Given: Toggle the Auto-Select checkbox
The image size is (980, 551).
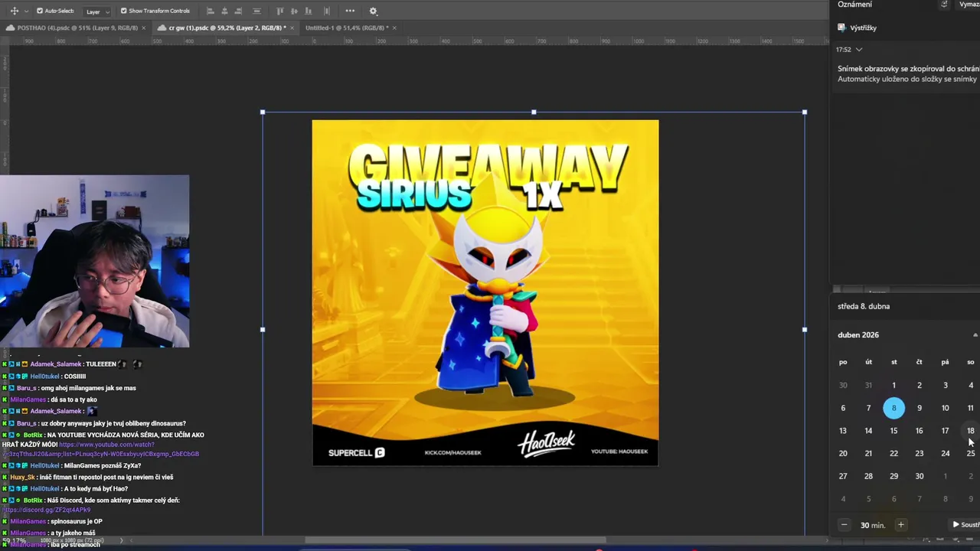Looking at the screenshot, I should click(x=40, y=11).
